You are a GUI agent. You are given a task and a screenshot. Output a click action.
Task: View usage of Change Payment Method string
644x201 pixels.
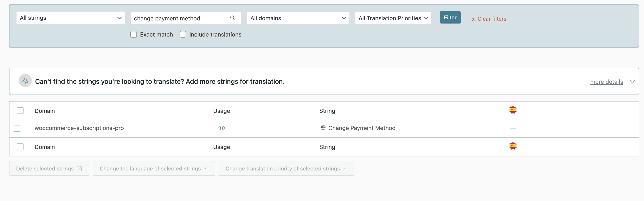[221, 128]
